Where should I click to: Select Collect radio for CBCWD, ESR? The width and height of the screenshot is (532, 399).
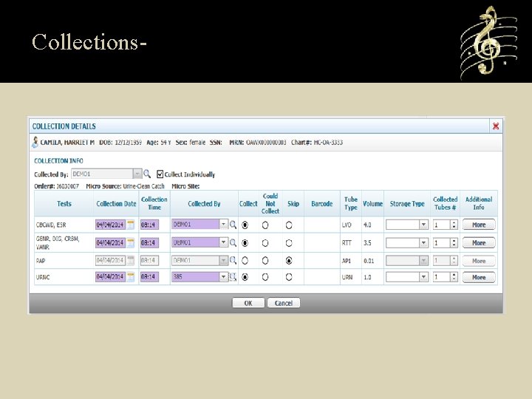pos(245,225)
